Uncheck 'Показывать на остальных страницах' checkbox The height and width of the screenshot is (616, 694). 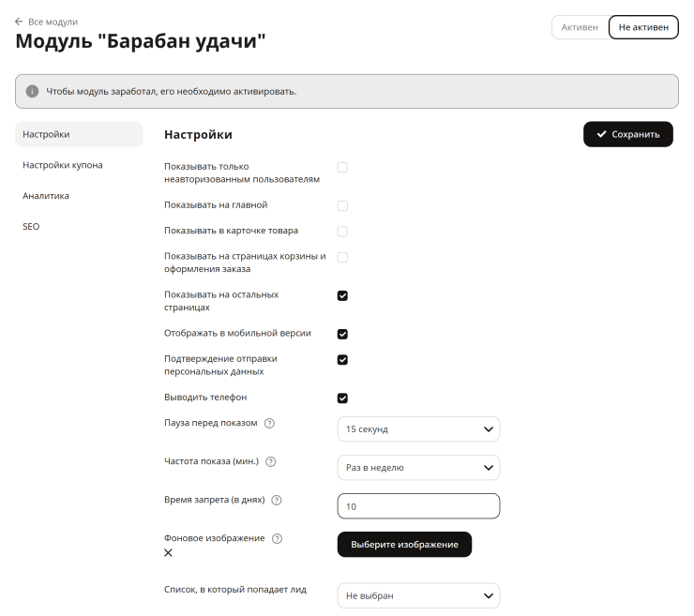pos(342,295)
